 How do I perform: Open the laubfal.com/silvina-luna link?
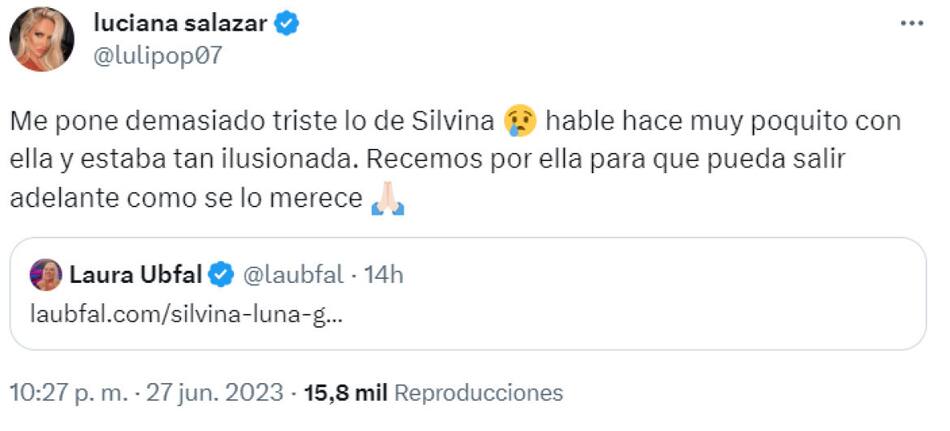click(189, 312)
